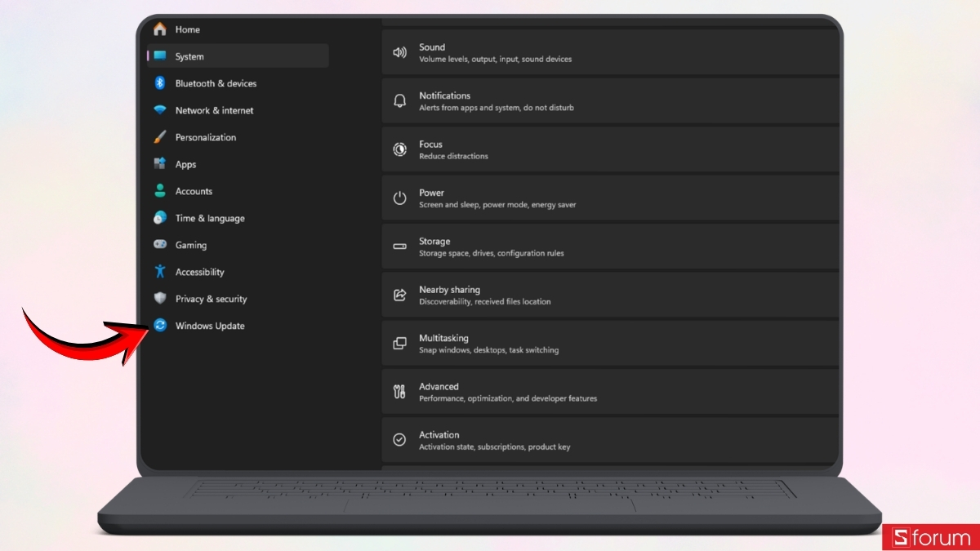Open the Apps settings page

(x=185, y=164)
